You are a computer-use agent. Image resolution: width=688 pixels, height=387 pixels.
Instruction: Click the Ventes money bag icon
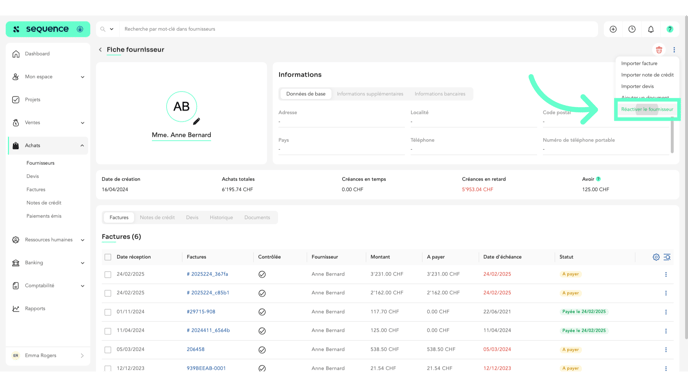click(x=16, y=123)
